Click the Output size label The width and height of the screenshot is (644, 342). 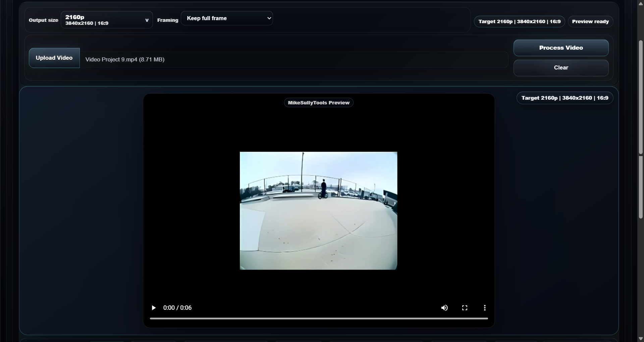click(44, 20)
